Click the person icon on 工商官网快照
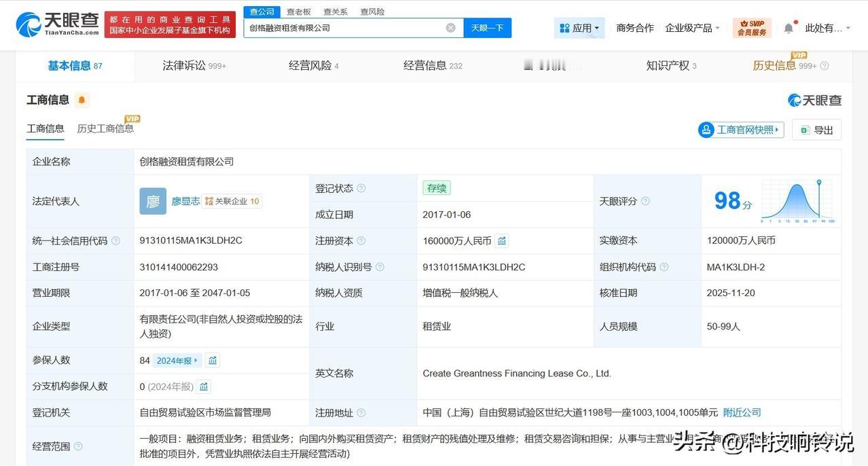 [706, 130]
